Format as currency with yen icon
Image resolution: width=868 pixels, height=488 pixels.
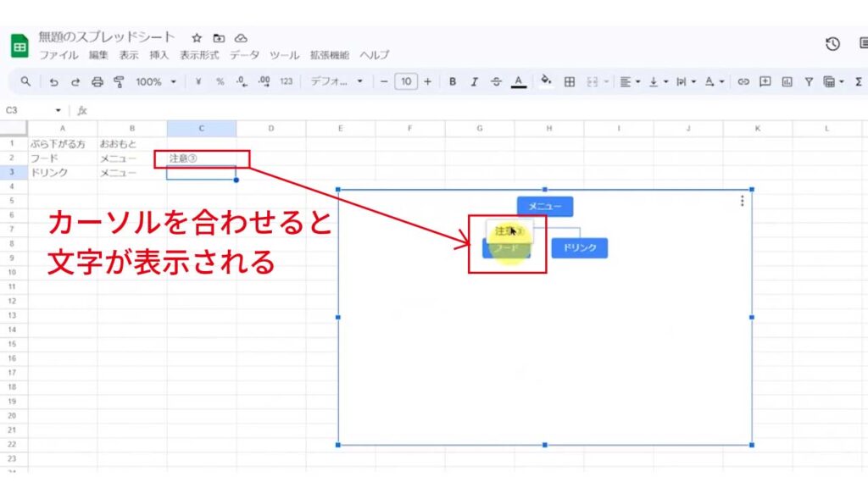tap(198, 82)
